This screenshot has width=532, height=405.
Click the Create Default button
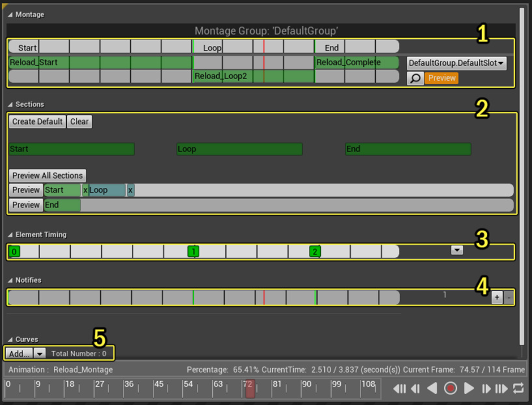pyautogui.click(x=37, y=122)
